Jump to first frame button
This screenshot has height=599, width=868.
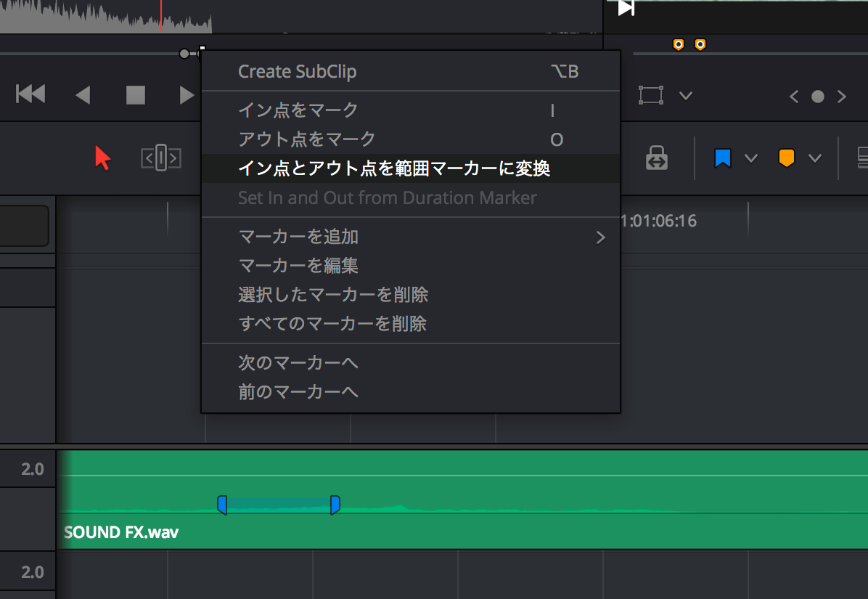point(30,94)
